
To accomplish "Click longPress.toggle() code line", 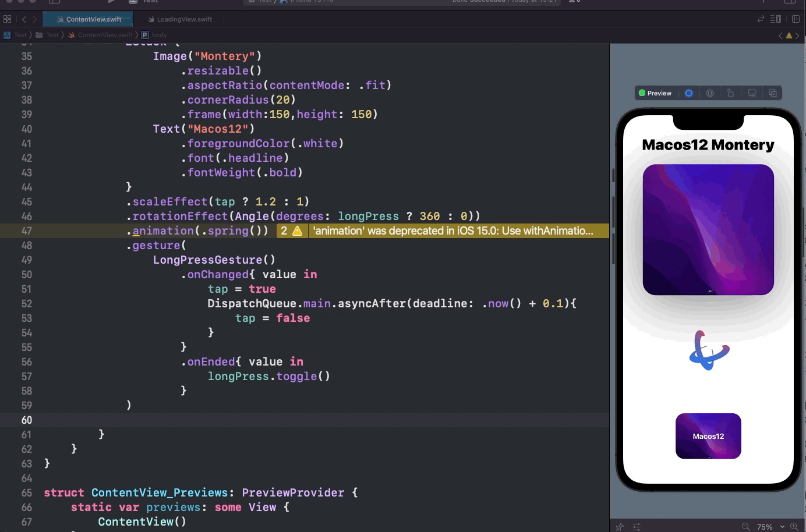I will tap(269, 377).
